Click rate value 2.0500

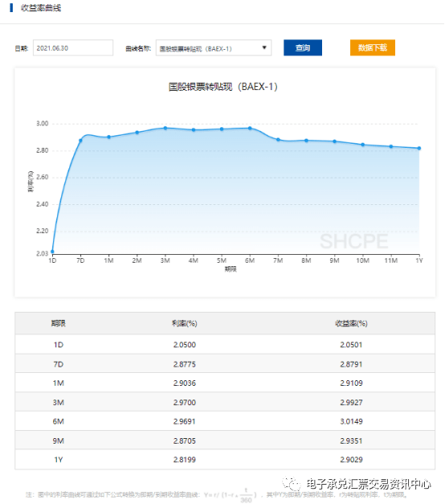185,345
